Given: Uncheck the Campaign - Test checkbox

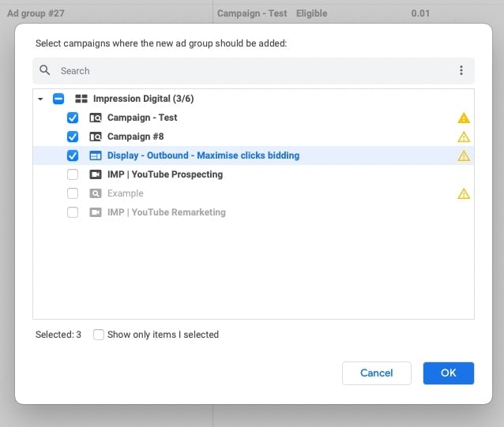Looking at the screenshot, I should (73, 118).
